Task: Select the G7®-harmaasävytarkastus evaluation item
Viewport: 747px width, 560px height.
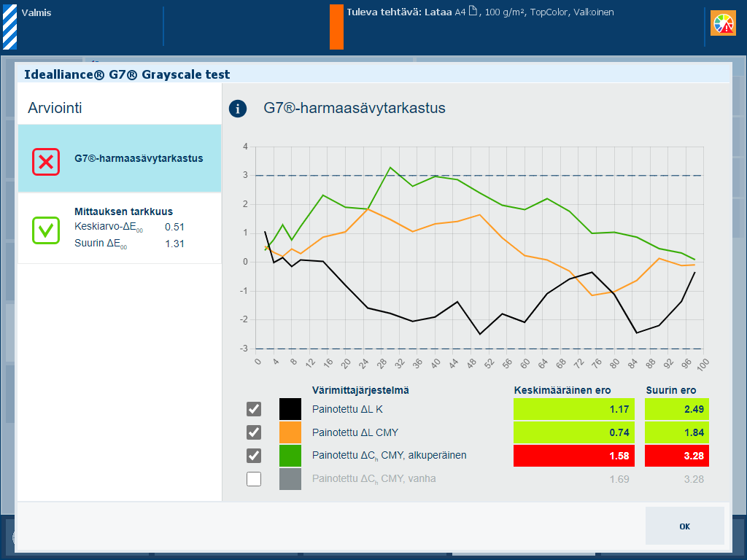Action: pos(120,158)
